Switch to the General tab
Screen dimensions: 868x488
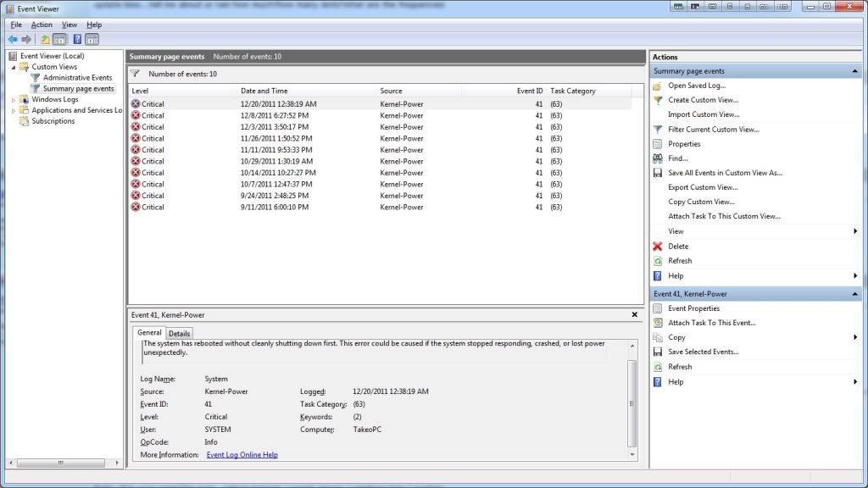pyautogui.click(x=149, y=332)
